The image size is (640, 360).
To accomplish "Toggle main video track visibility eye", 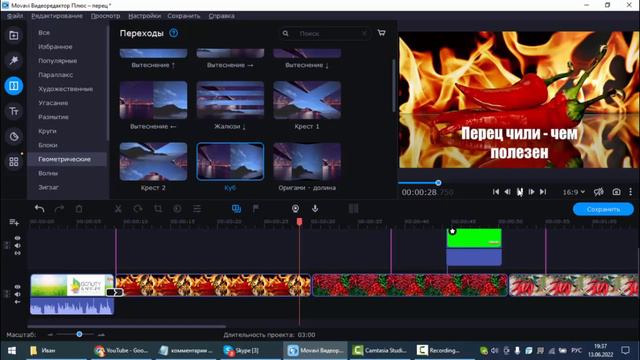I will click(18, 287).
